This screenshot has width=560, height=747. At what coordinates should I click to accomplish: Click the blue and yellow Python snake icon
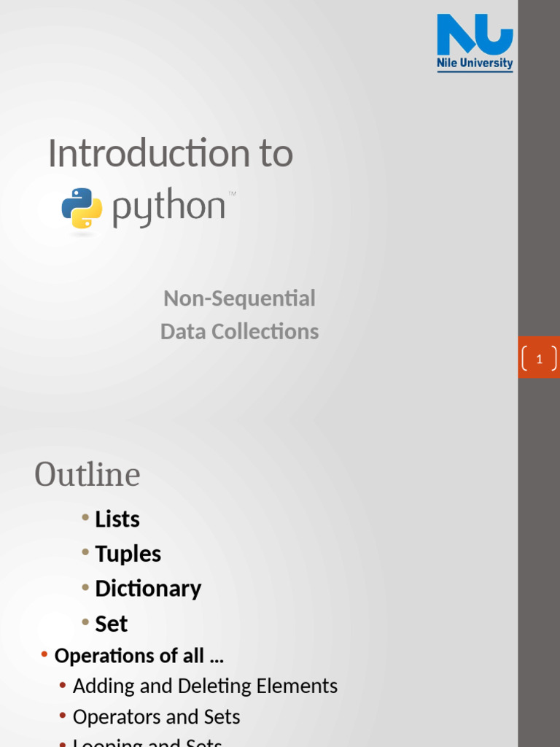click(x=82, y=208)
